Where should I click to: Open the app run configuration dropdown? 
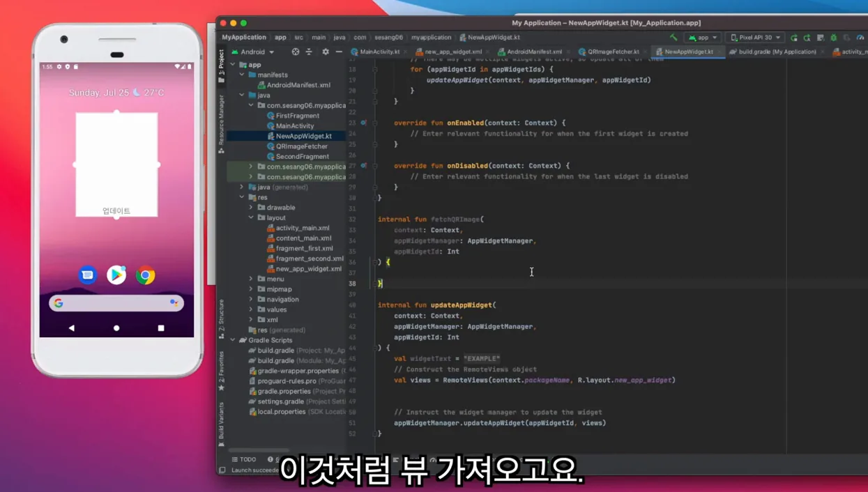[x=703, y=38]
